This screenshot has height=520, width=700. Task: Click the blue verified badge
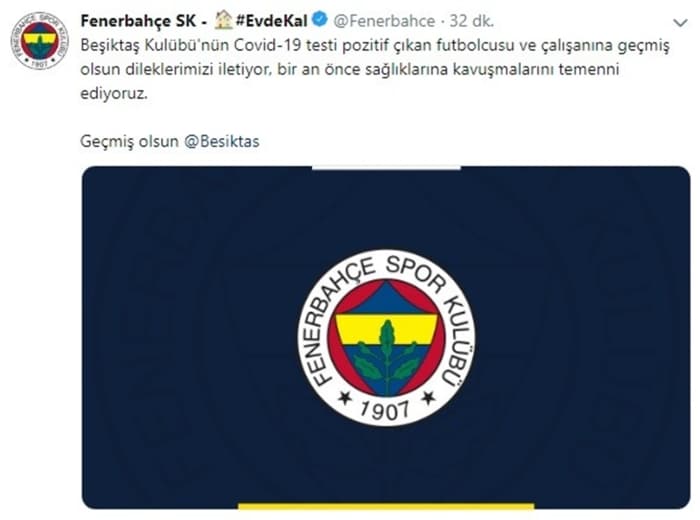321,20
